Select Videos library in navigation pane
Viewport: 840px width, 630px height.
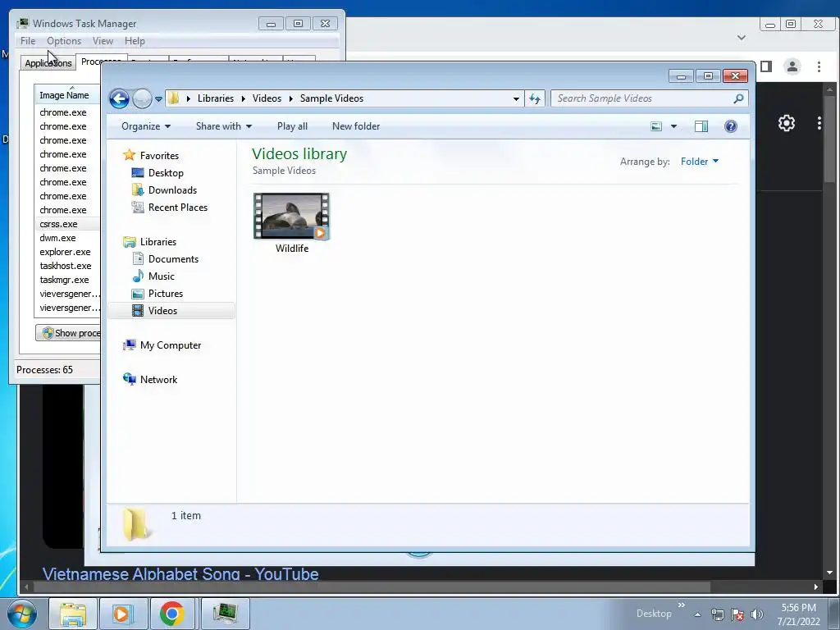click(x=171, y=311)
